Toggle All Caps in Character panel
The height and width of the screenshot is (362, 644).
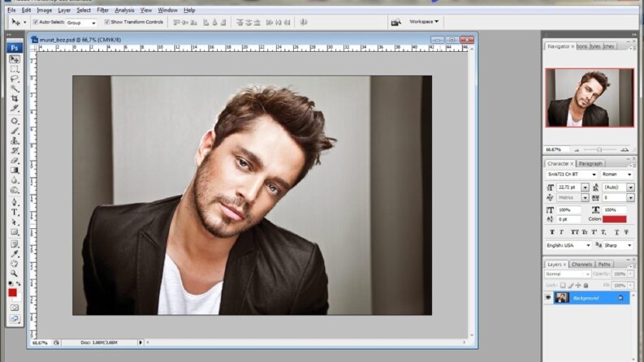[x=575, y=232]
